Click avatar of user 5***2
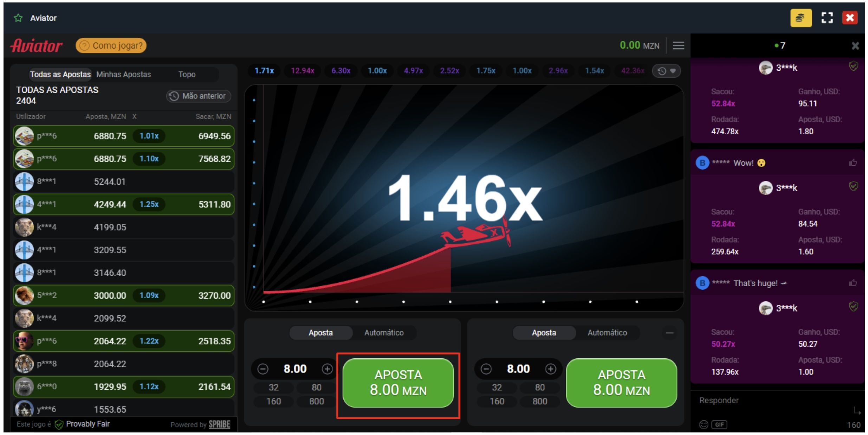This screenshot has width=868, height=435. [x=24, y=295]
